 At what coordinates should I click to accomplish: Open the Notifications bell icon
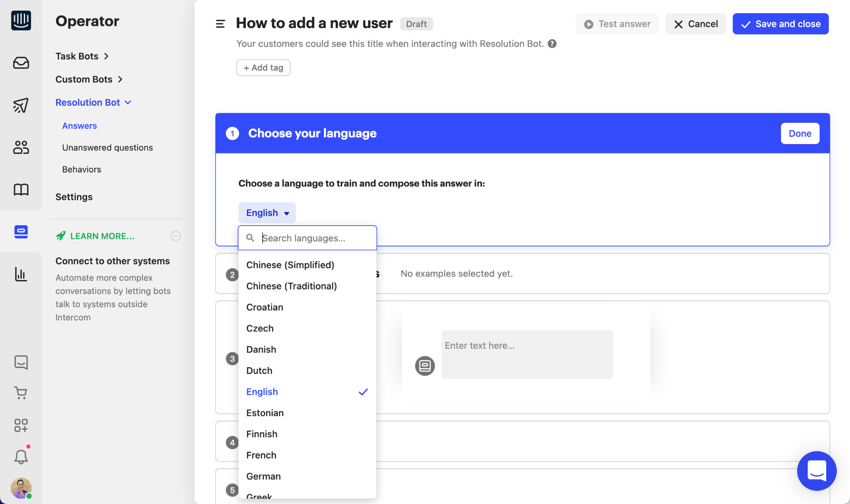[21, 456]
